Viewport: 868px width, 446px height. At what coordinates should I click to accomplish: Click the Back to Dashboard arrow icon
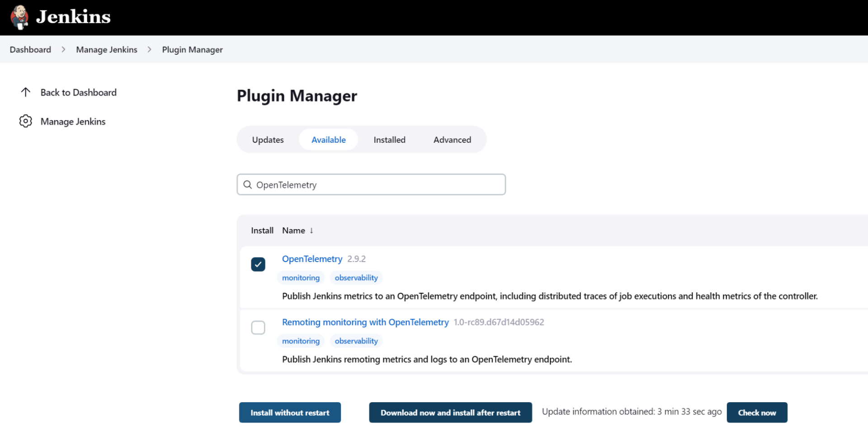coord(26,92)
